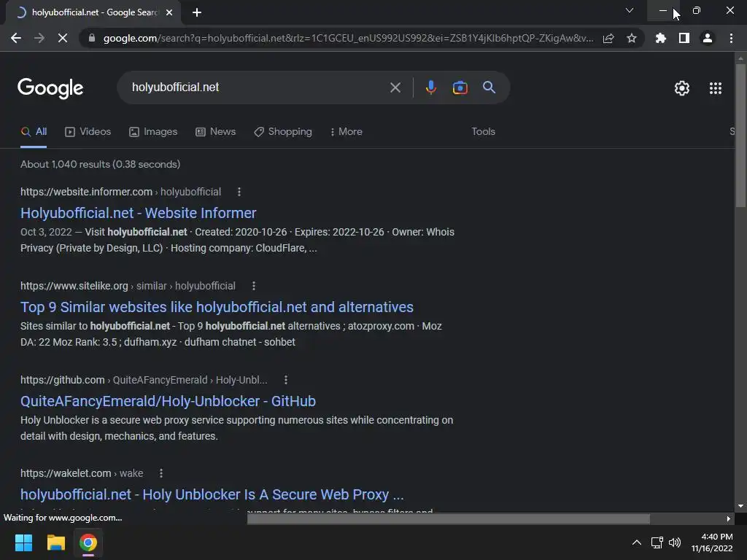This screenshot has height=560, width=747.
Task: Open the search Tools options
Action: 483,132
